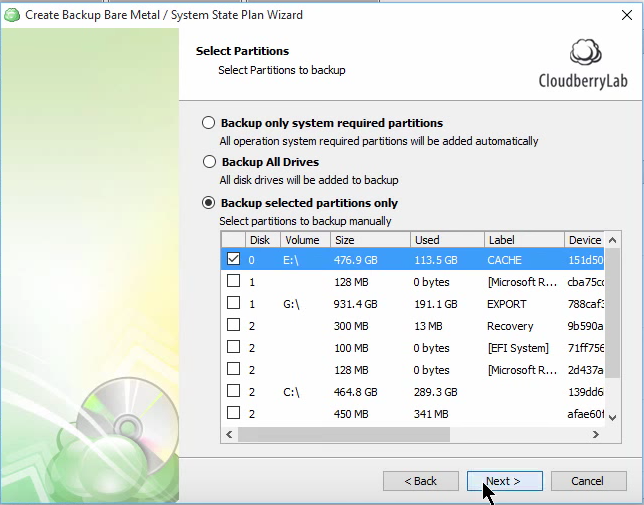Click the C:\ volume cell

[291, 392]
